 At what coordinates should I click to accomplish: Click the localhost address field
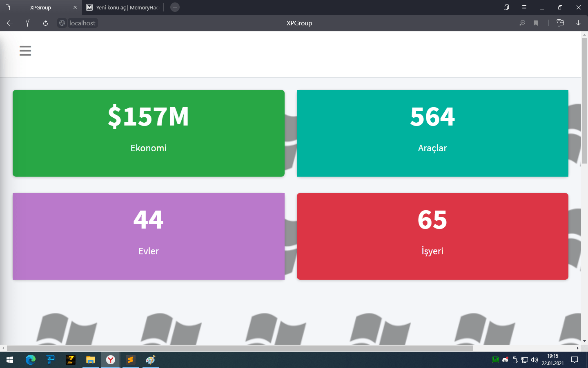coord(78,23)
